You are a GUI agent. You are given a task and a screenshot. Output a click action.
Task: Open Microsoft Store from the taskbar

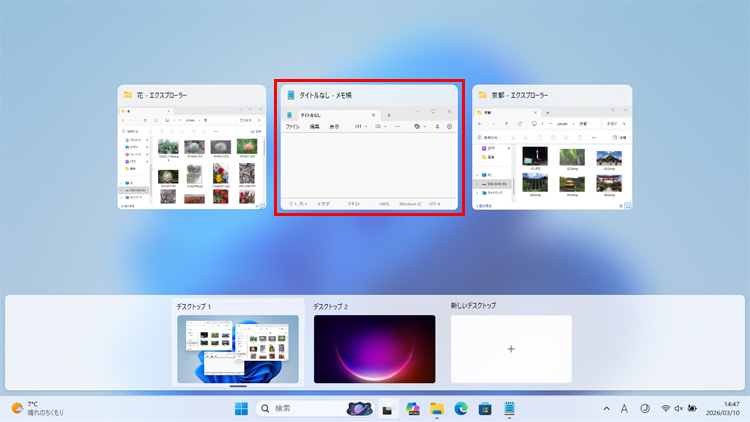pyautogui.click(x=486, y=408)
